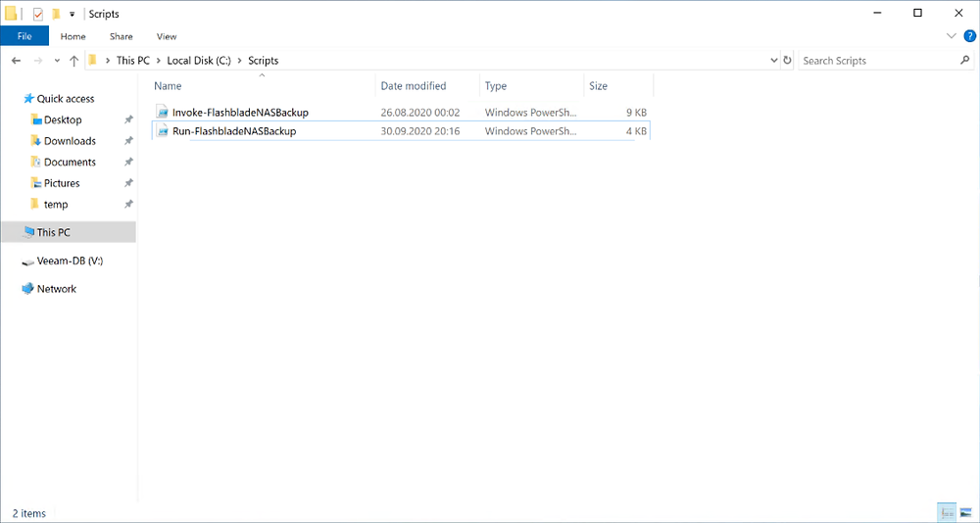Open the recent locations dropdown arrow
The width and height of the screenshot is (980, 523).
point(57,61)
